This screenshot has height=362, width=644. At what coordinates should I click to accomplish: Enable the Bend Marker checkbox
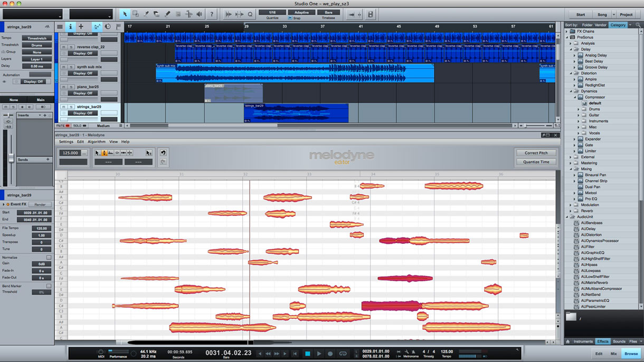pos(49,286)
